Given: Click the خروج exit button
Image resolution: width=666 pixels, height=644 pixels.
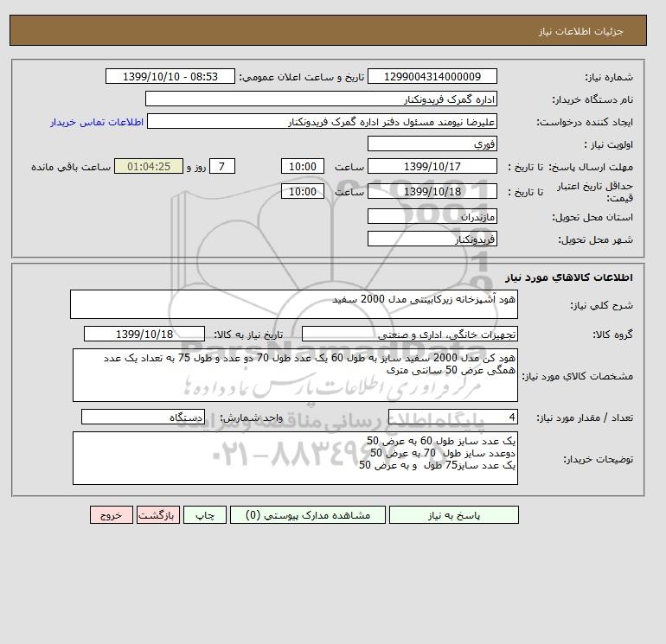Looking at the screenshot, I should coord(112,514).
